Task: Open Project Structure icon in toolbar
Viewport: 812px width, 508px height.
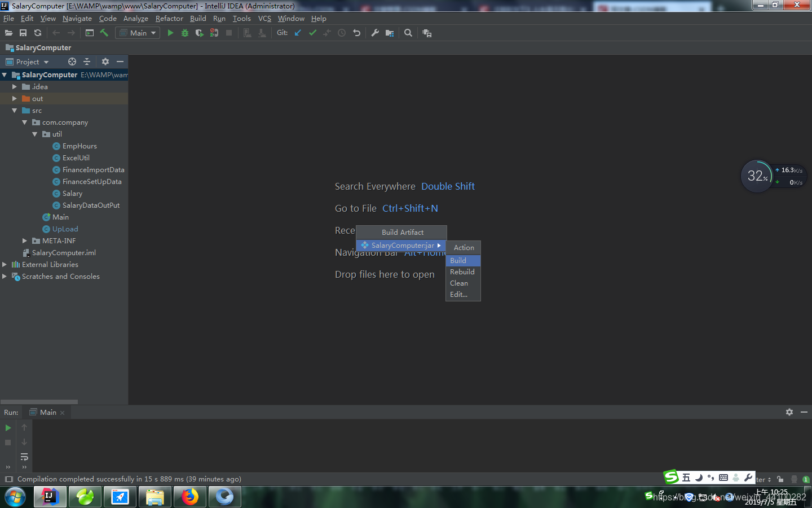Action: point(390,33)
